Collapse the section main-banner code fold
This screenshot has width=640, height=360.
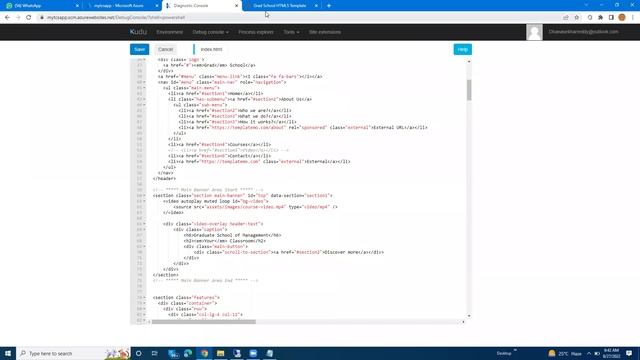coord(144,196)
